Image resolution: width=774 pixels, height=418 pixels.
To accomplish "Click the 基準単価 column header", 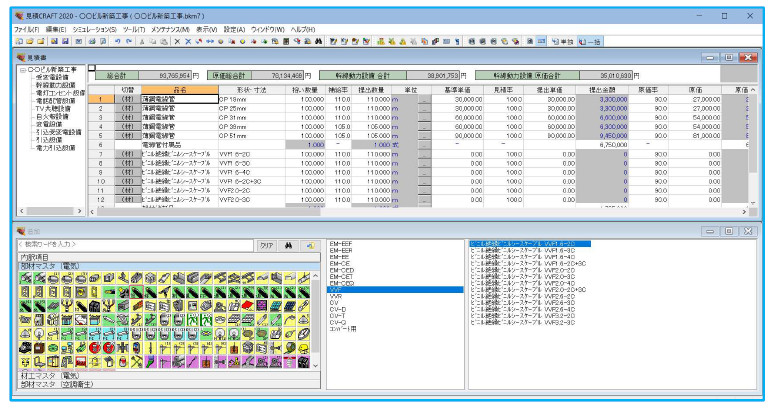I will (x=457, y=90).
